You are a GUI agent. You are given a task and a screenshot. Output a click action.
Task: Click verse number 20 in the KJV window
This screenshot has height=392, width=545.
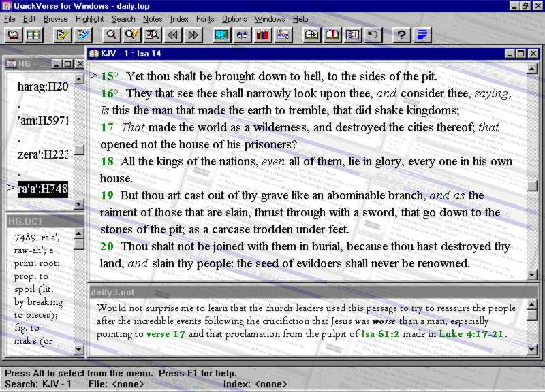tap(107, 246)
